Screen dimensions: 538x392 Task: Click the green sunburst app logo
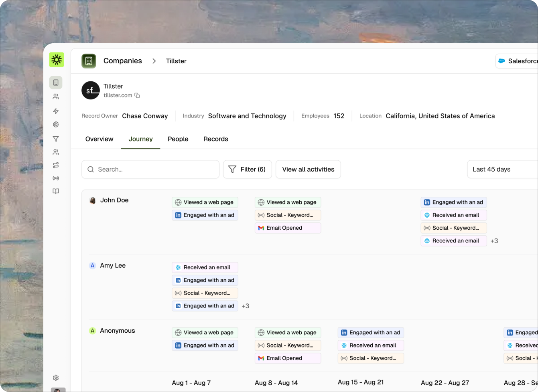tap(57, 60)
